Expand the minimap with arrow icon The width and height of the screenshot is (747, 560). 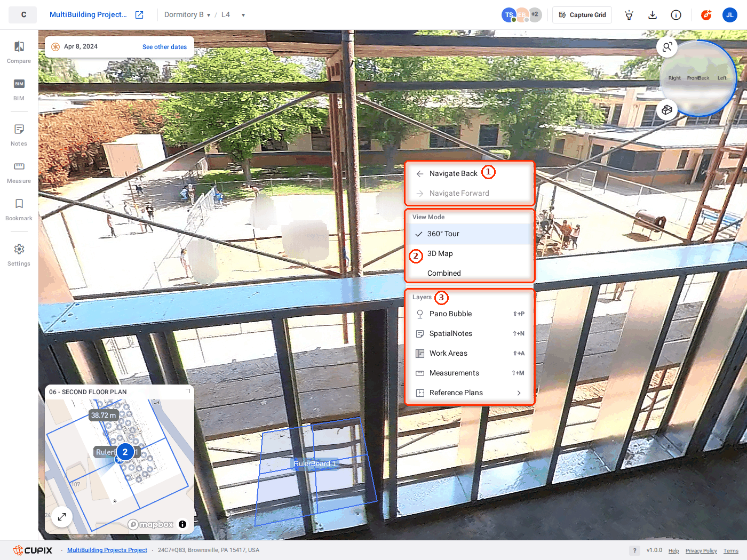pos(62,516)
